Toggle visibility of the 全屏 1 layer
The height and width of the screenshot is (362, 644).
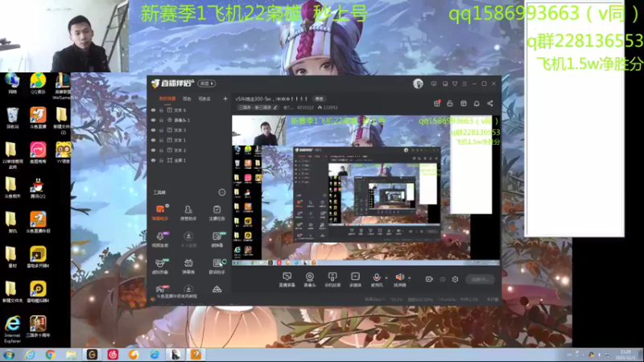pyautogui.click(x=153, y=160)
